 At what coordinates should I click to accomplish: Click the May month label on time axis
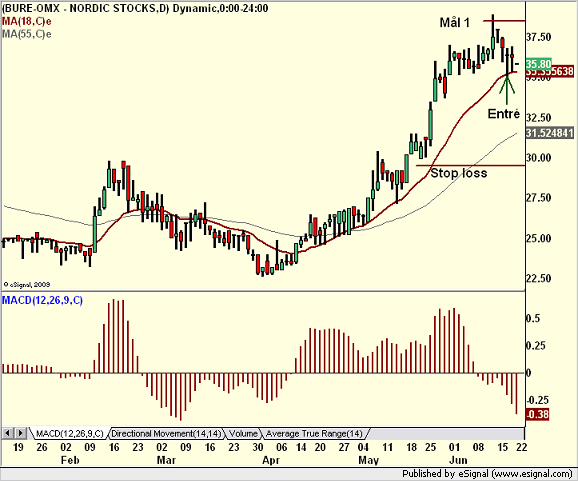click(368, 460)
